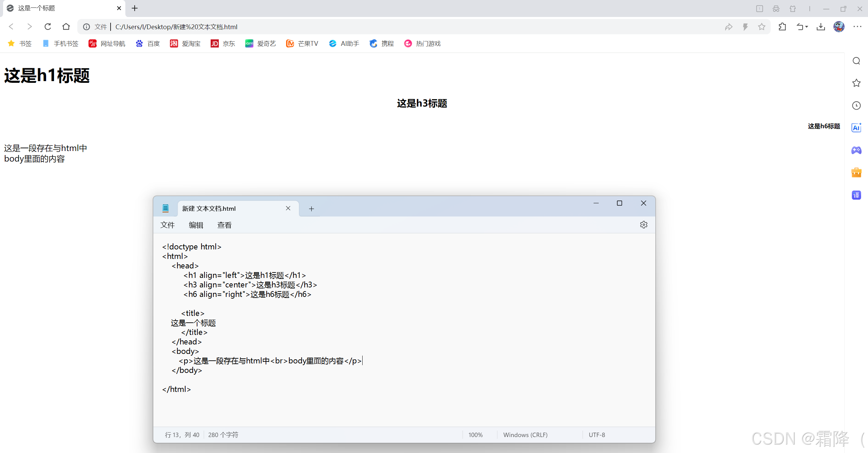
Task: Click the 100% zoom level in status bar
Action: pyautogui.click(x=475, y=435)
